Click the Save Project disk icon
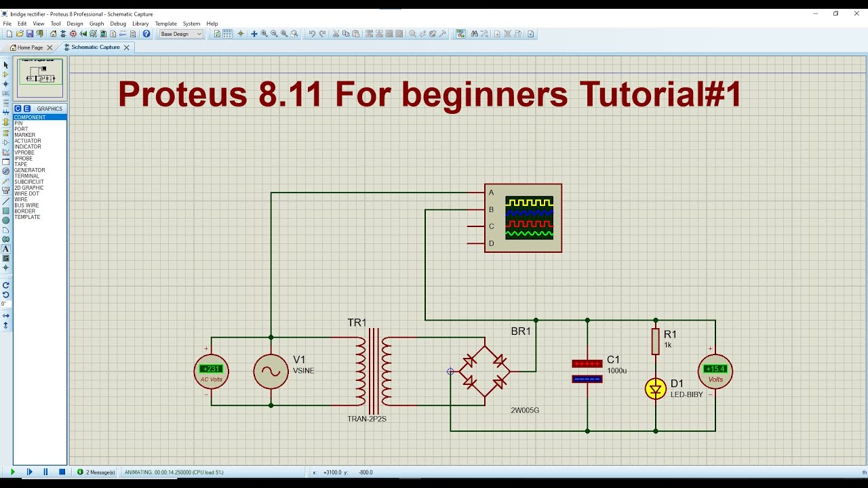The width and height of the screenshot is (868, 488). [x=29, y=34]
